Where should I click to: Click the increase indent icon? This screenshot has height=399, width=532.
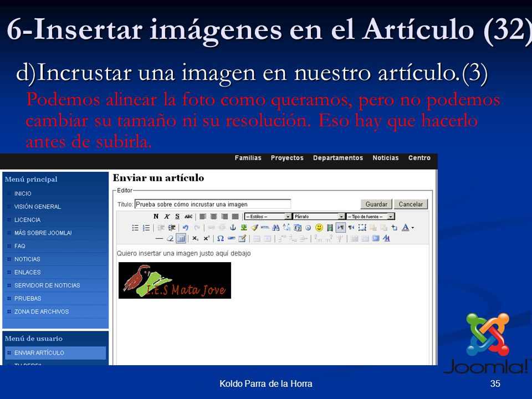point(172,228)
